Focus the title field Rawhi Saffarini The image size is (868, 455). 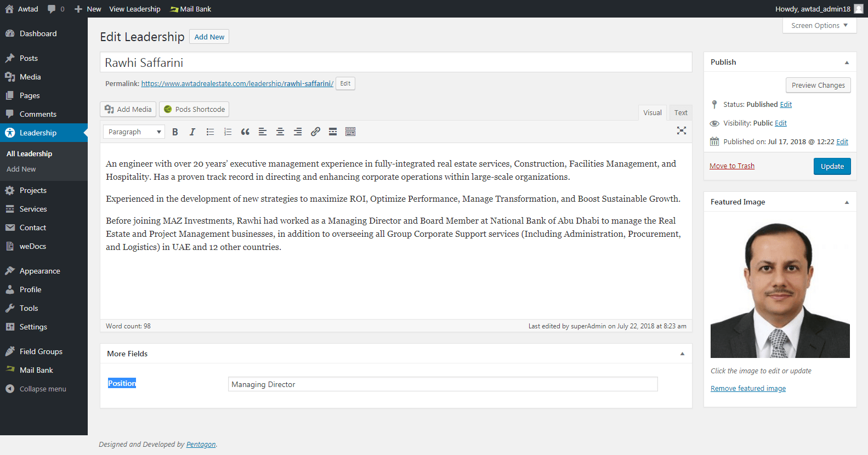click(x=396, y=62)
